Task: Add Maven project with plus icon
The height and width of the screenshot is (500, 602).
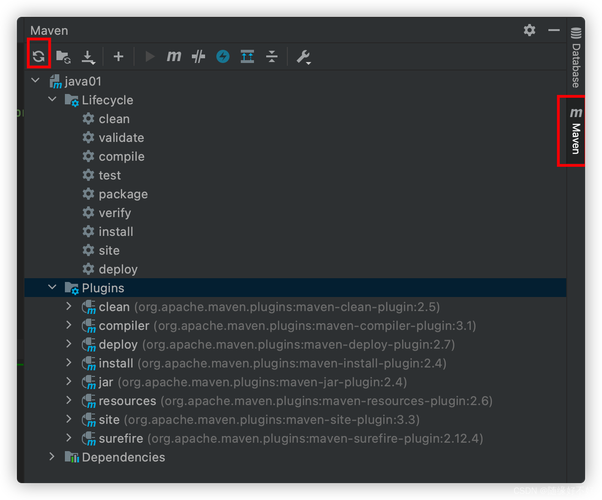Action: 118,57
